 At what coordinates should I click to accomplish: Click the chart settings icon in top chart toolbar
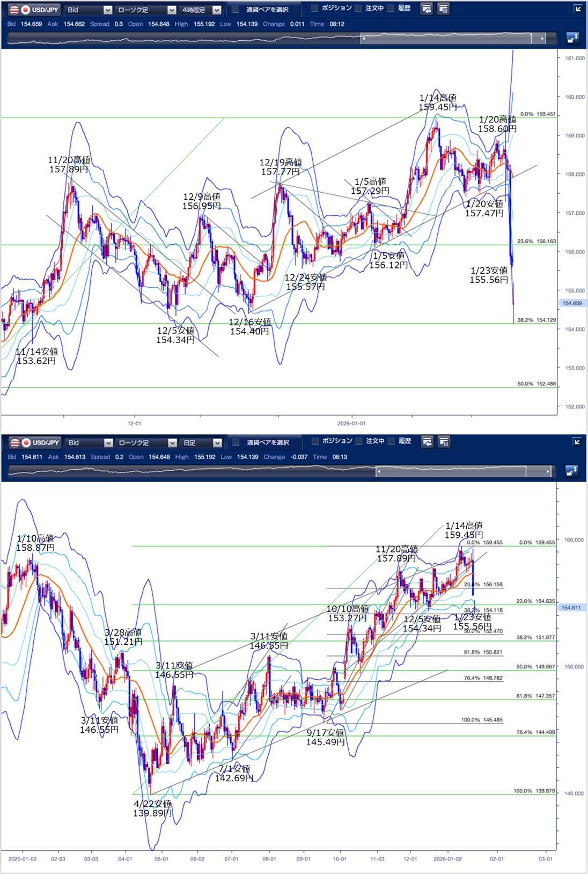pos(427,9)
